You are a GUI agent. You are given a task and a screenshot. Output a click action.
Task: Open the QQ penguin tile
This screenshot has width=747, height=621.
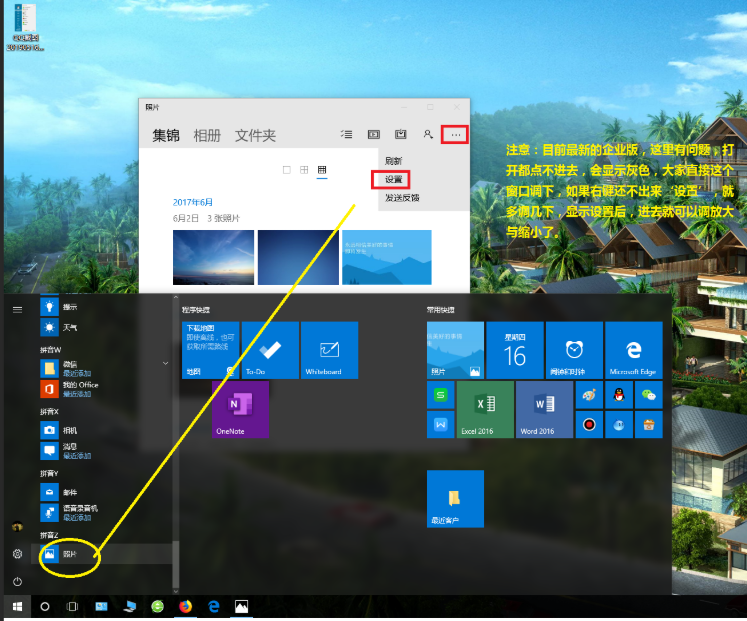[x=619, y=395]
